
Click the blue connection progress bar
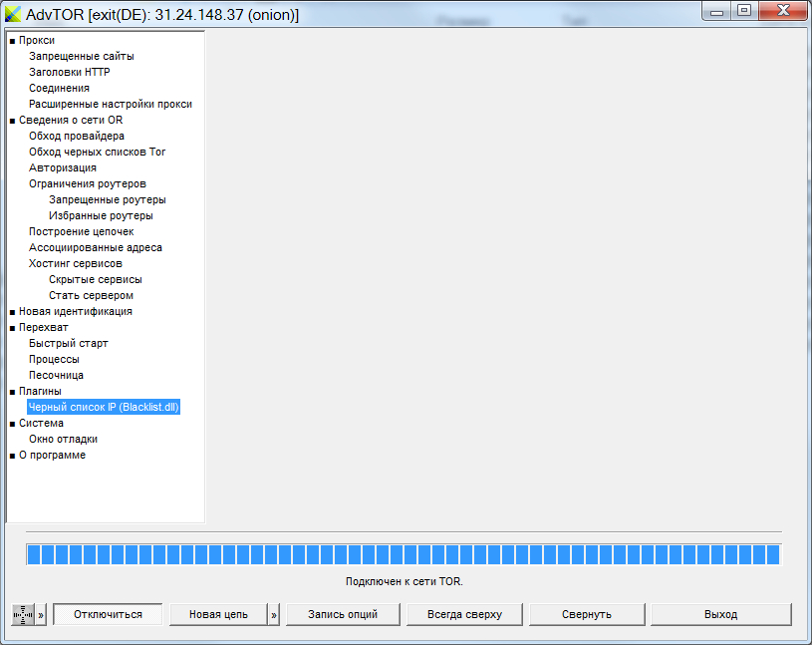point(404,554)
